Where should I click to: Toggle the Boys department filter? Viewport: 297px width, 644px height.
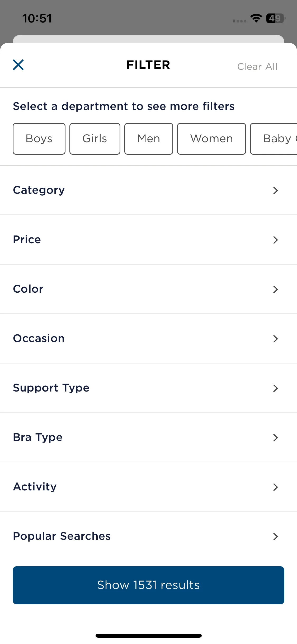(x=39, y=139)
